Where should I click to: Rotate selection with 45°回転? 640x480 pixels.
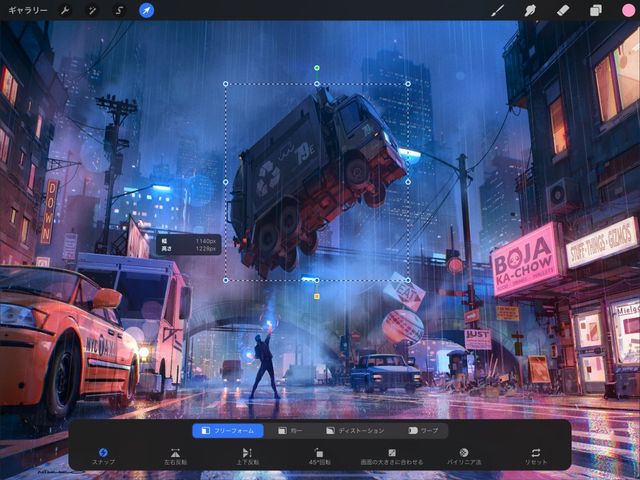(x=319, y=456)
